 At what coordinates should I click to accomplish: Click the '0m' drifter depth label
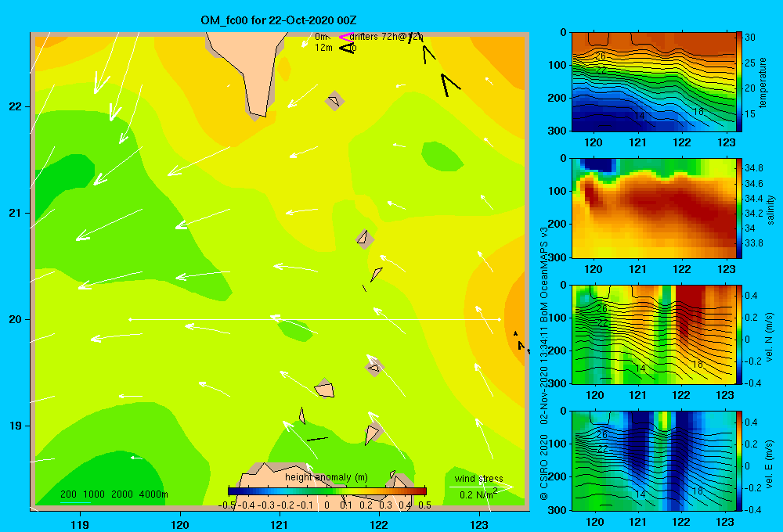tap(322, 37)
